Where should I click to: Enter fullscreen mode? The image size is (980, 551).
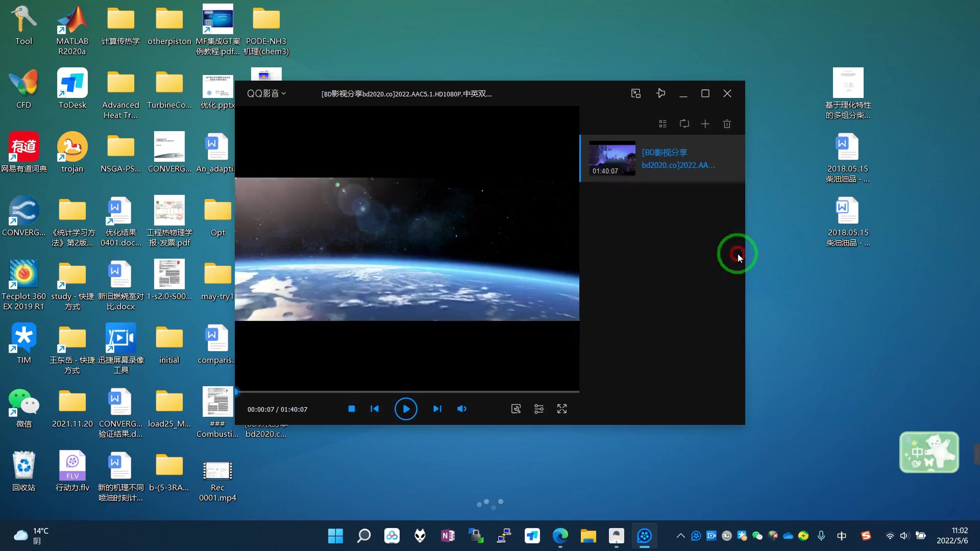coord(562,409)
